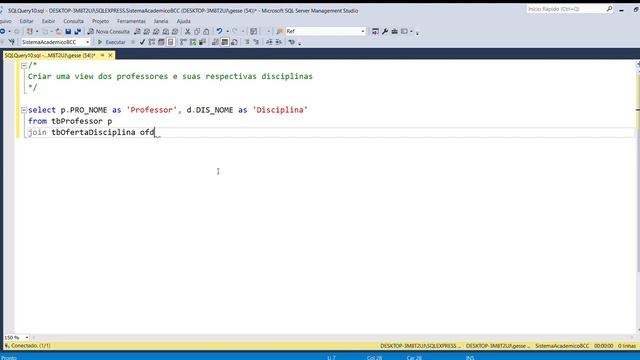The image size is (640, 360).
Task: Click the search magnifier in Quick Launch
Action: [609, 9]
